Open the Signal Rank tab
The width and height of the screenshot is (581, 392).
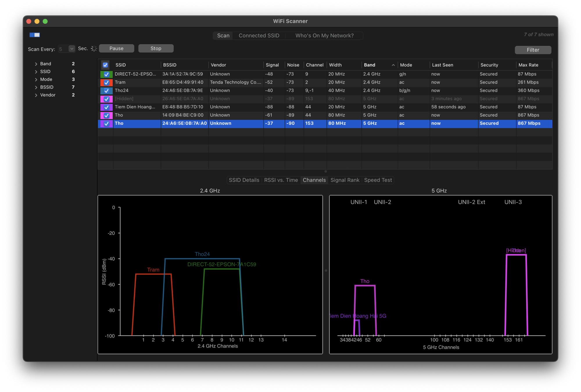pos(345,180)
